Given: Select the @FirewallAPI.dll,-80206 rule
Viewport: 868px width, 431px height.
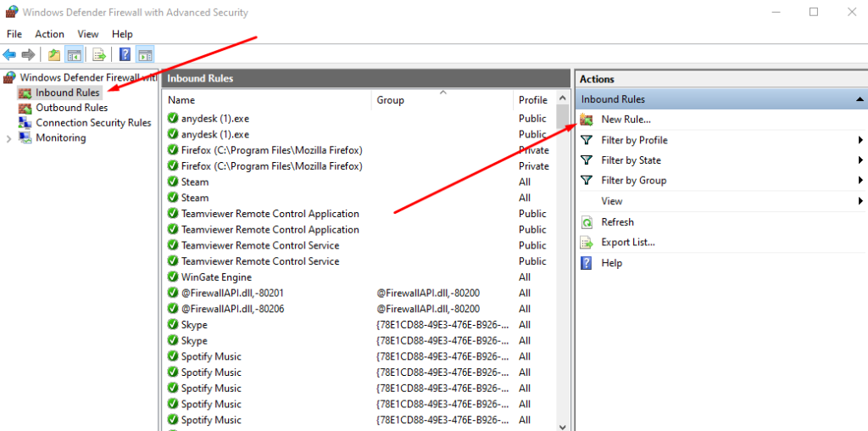Looking at the screenshot, I should click(232, 309).
